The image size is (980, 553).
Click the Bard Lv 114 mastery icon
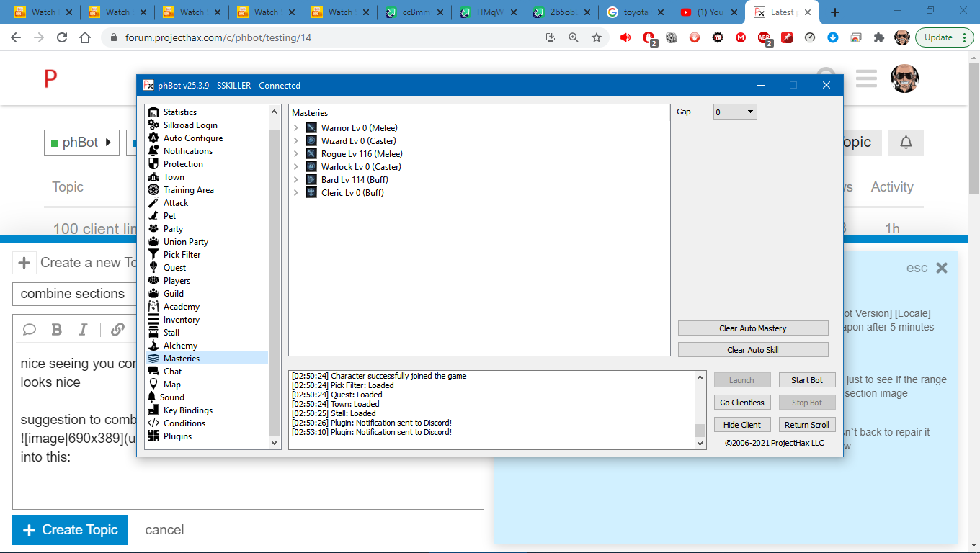tap(311, 180)
